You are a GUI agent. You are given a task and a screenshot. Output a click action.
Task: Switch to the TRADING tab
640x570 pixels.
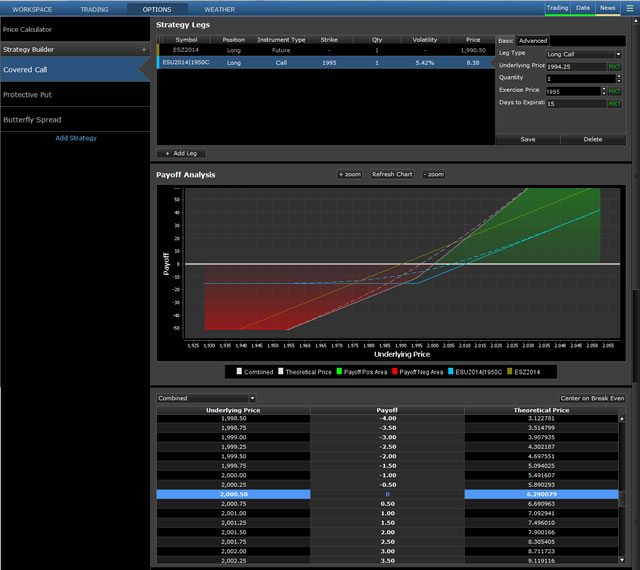[x=94, y=9]
